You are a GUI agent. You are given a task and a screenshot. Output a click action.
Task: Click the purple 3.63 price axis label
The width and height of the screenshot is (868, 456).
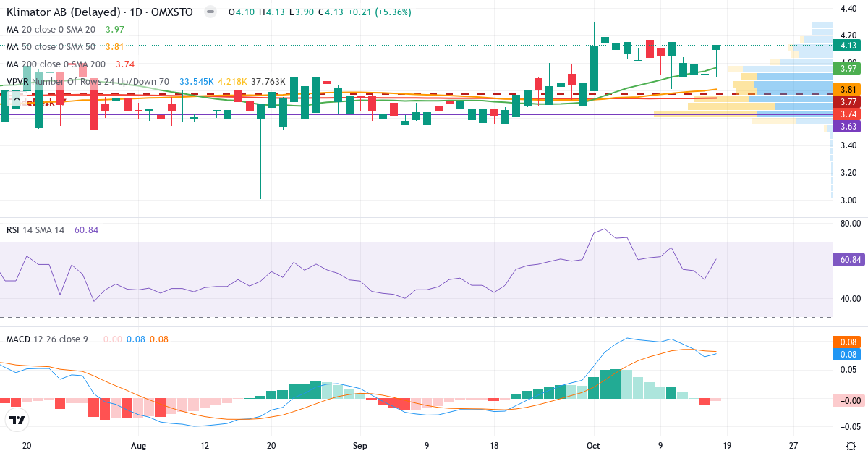coord(846,127)
